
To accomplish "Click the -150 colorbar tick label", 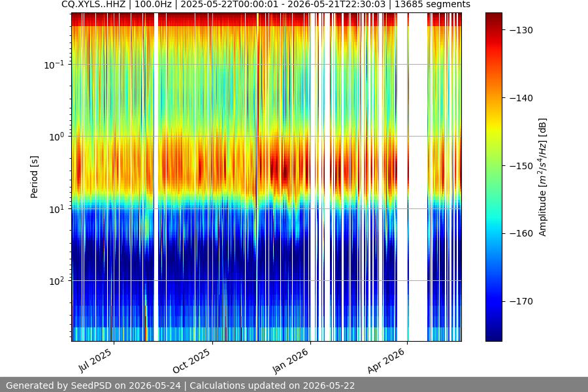I will pyautogui.click(x=521, y=165).
